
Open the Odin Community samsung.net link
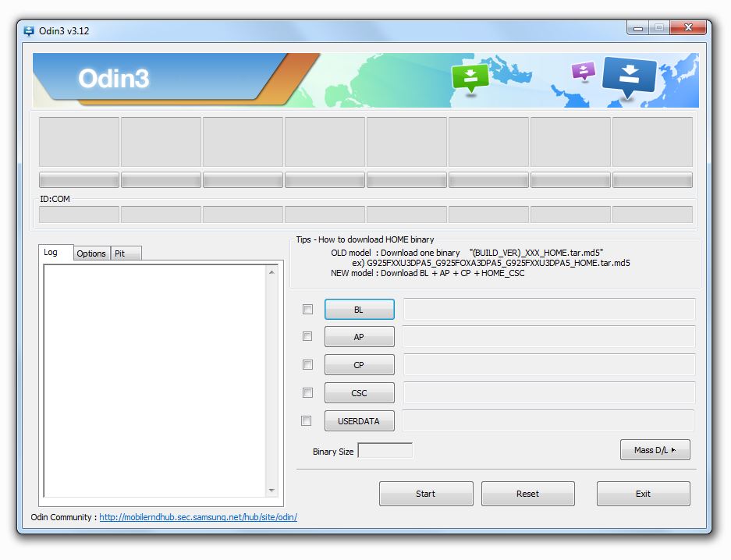coord(198,517)
